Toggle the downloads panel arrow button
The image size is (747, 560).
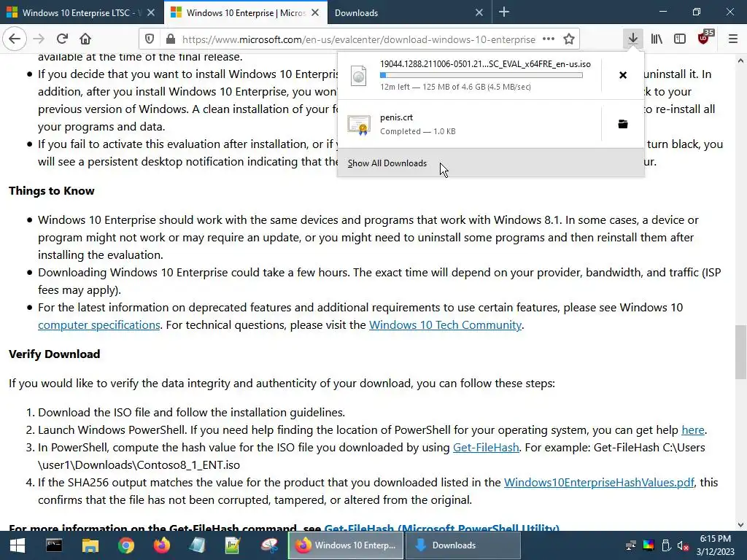tap(632, 39)
